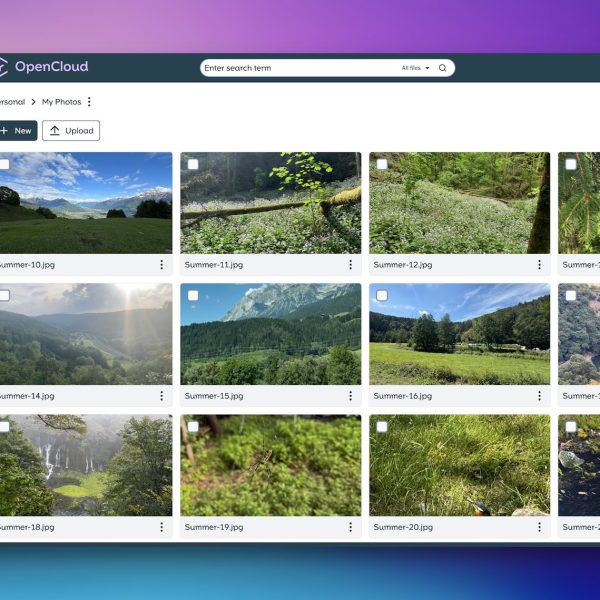Open the Summer-11.jpg fallen log thumbnail

tap(271, 203)
